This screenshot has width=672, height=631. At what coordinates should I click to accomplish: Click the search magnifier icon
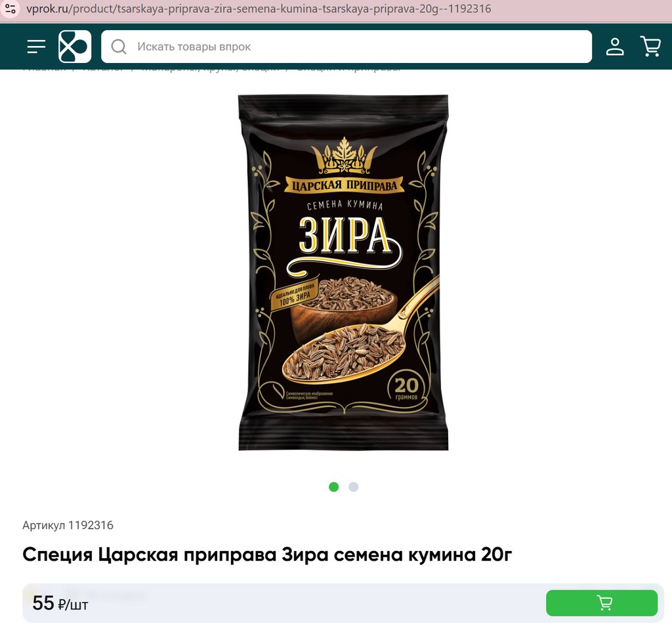tap(119, 47)
